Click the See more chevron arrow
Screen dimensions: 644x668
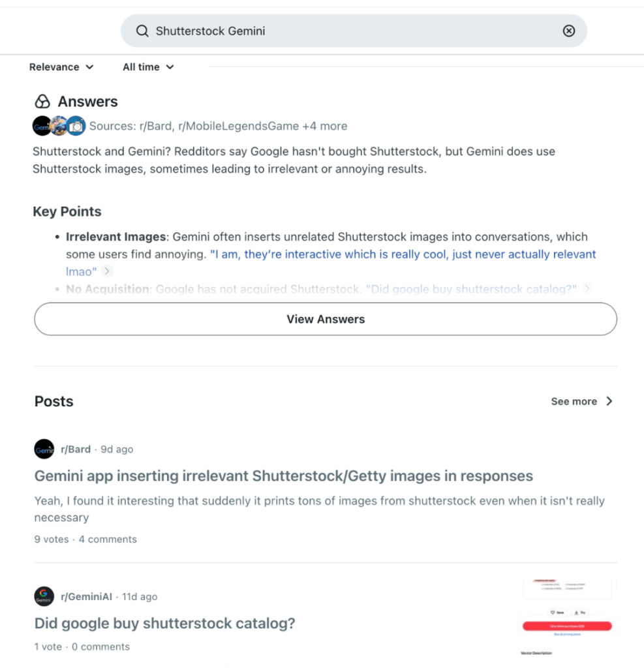point(609,401)
